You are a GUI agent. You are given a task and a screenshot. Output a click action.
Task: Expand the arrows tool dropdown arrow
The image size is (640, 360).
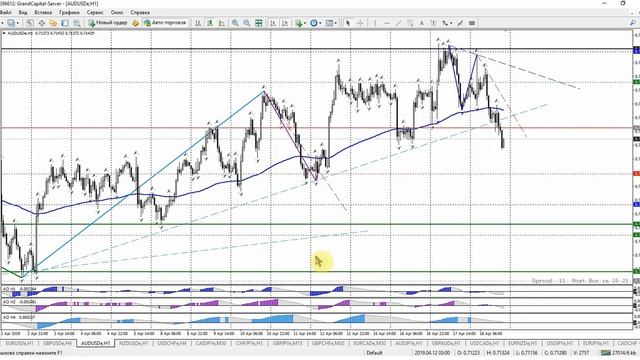point(451,23)
